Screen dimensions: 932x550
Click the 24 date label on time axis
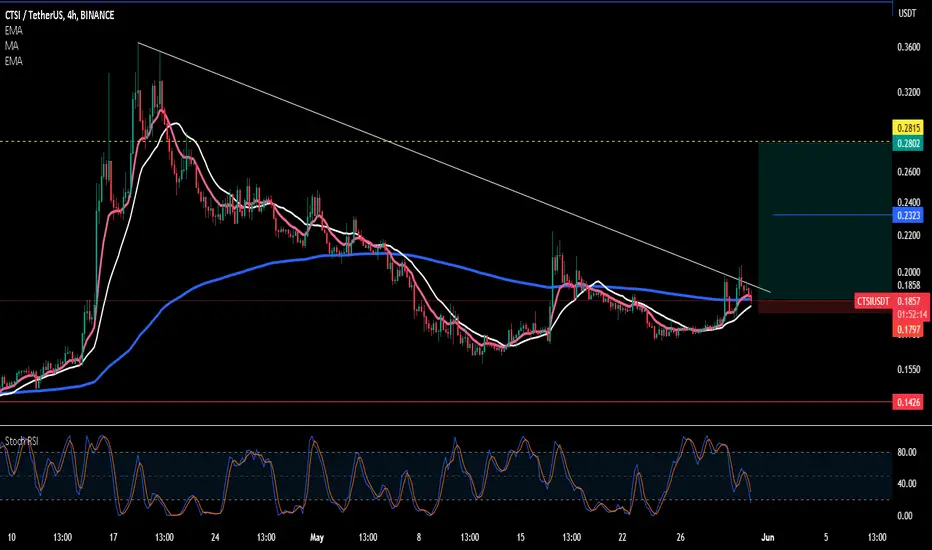215,538
